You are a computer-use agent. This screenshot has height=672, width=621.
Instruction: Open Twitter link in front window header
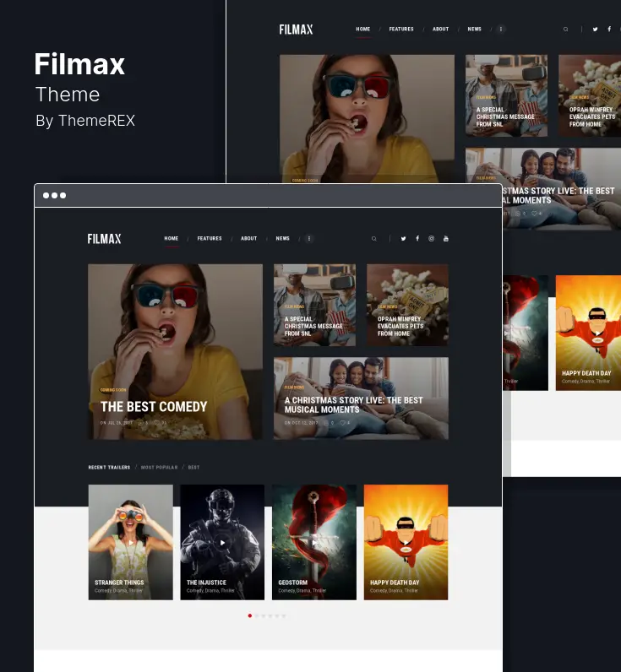point(403,239)
